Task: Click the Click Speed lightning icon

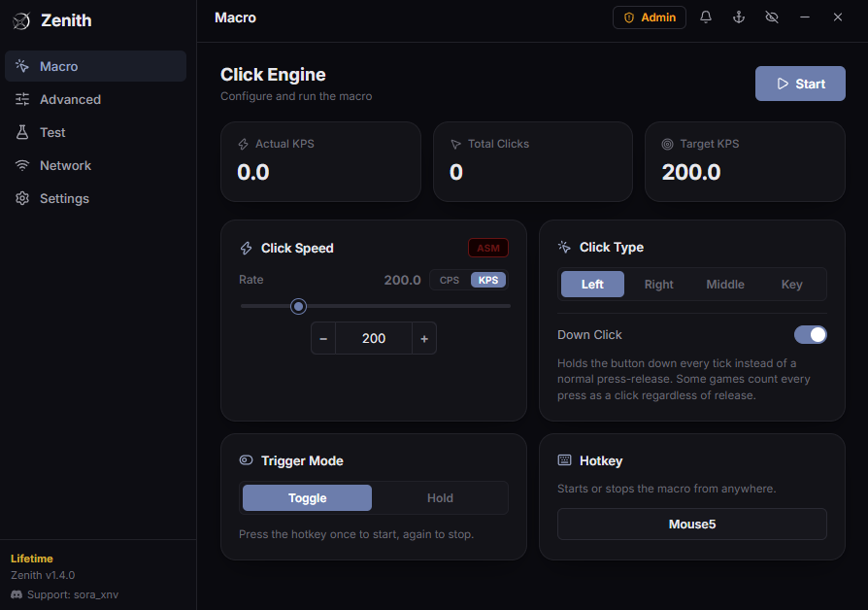Action: pos(247,248)
